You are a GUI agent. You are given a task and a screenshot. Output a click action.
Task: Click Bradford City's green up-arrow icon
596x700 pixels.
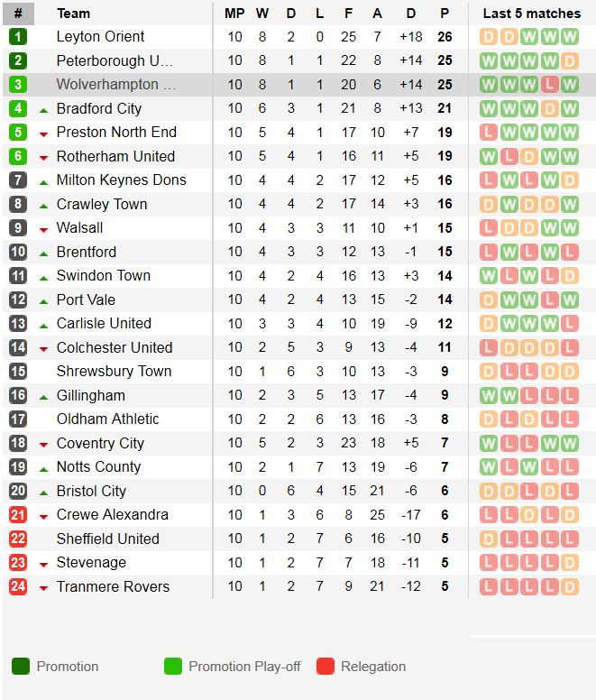click(43, 109)
